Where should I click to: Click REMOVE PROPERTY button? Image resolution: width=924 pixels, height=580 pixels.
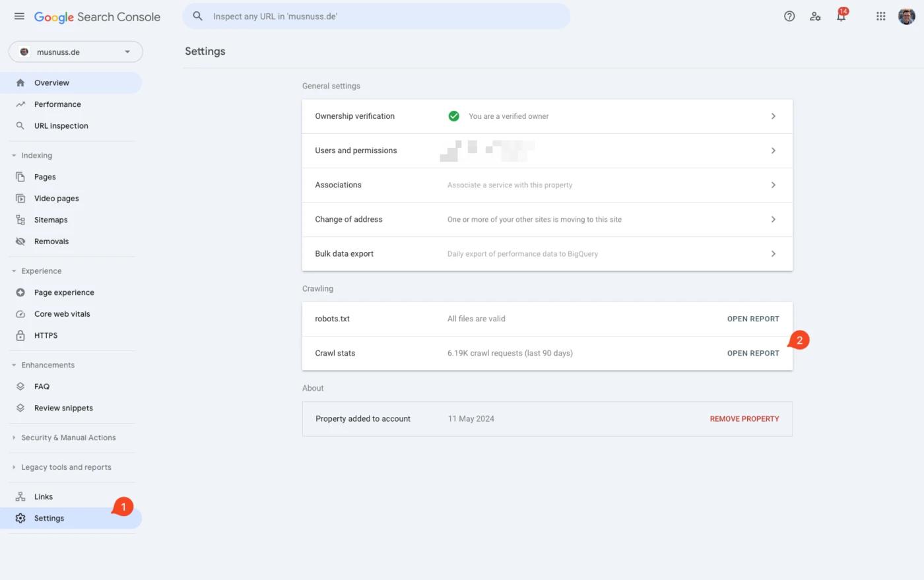[744, 419]
